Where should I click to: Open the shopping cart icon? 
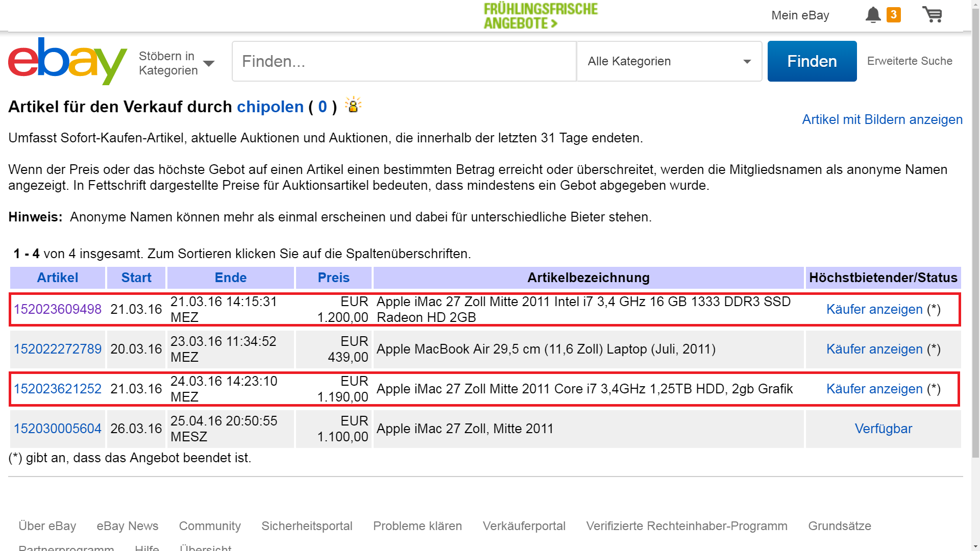coord(933,14)
